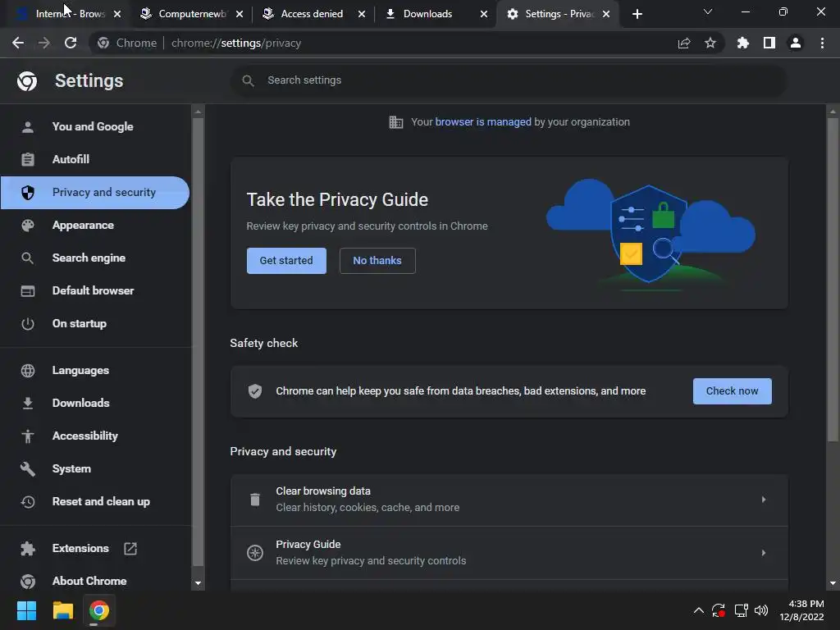Click the Chrome logo beside Settings title
The height and width of the screenshot is (630, 840).
[27, 81]
